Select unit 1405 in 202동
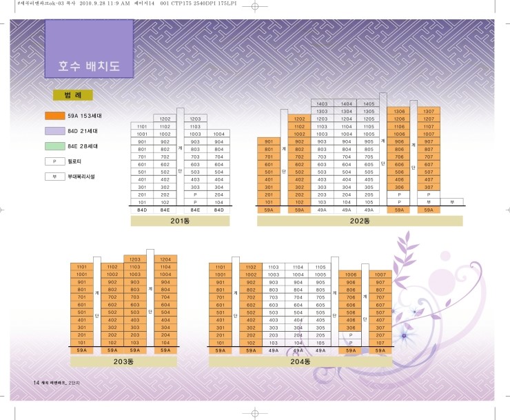The image size is (510, 420). point(369,103)
